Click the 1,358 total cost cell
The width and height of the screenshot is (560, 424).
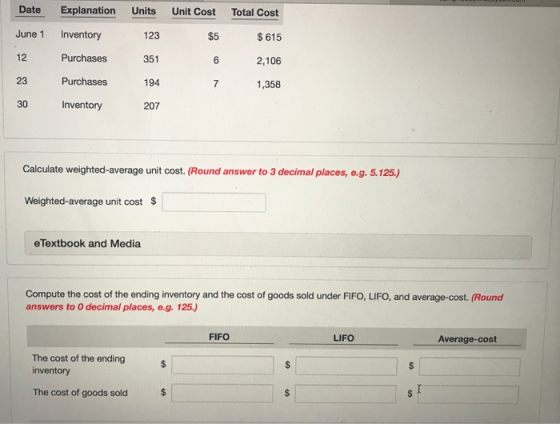pyautogui.click(x=268, y=84)
